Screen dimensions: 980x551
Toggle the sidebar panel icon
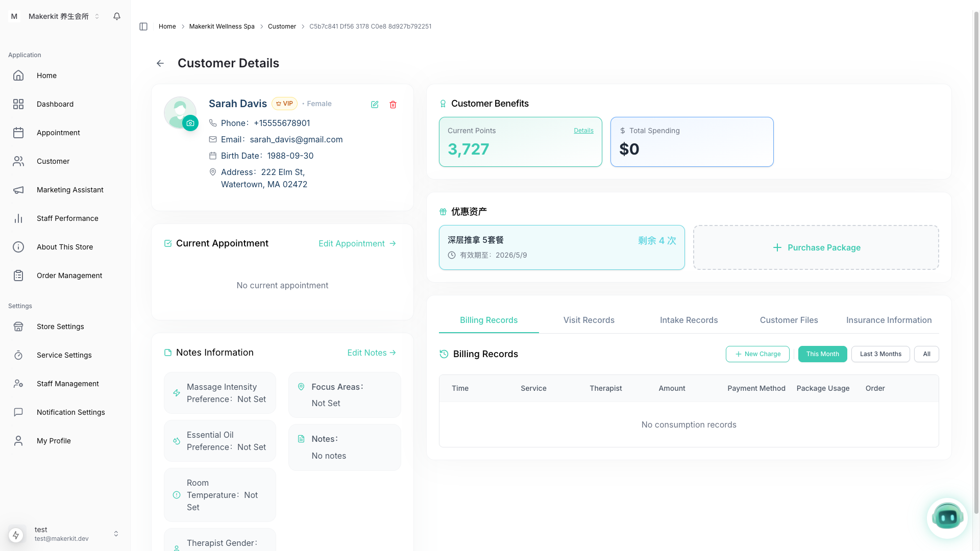pos(143,27)
